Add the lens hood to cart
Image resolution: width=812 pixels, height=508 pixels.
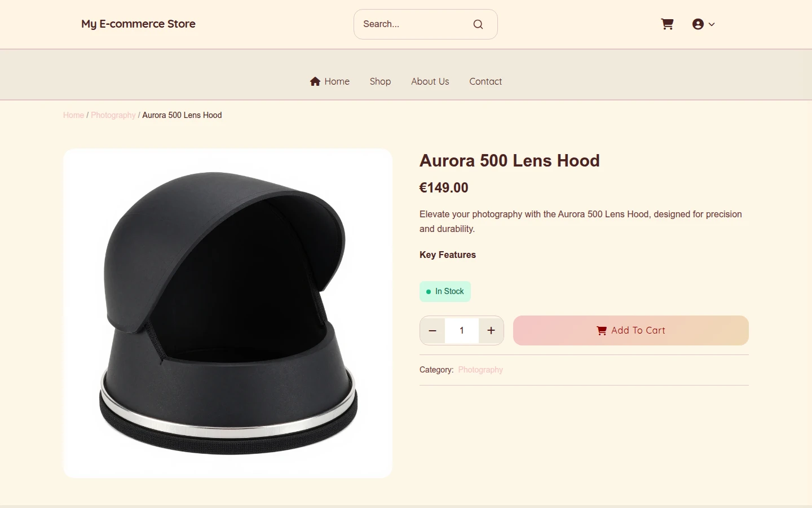coord(631,330)
